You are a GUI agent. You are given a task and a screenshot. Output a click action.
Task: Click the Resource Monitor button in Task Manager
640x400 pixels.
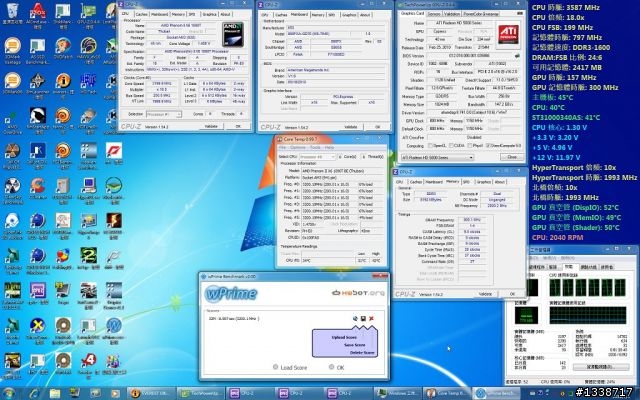600,367
